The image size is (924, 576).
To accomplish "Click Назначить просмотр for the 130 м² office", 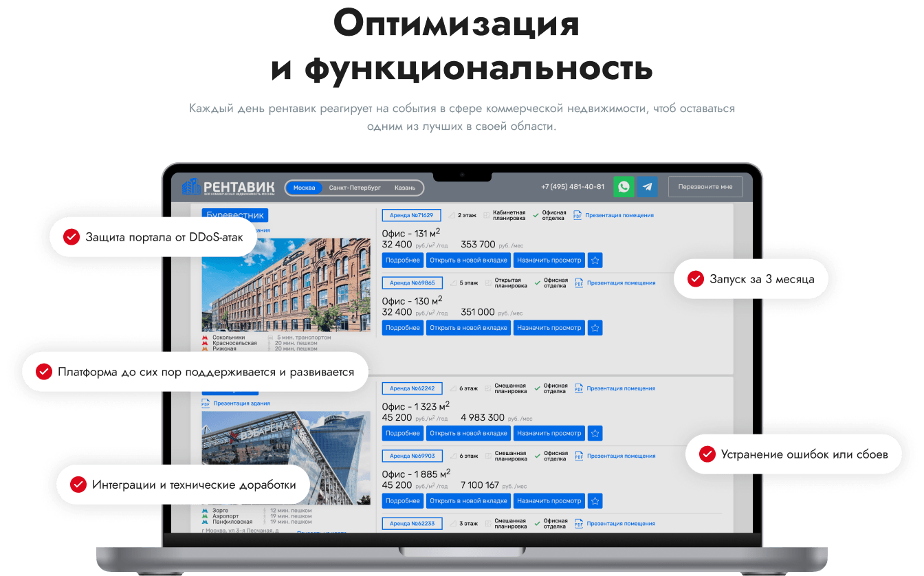I will coord(549,328).
